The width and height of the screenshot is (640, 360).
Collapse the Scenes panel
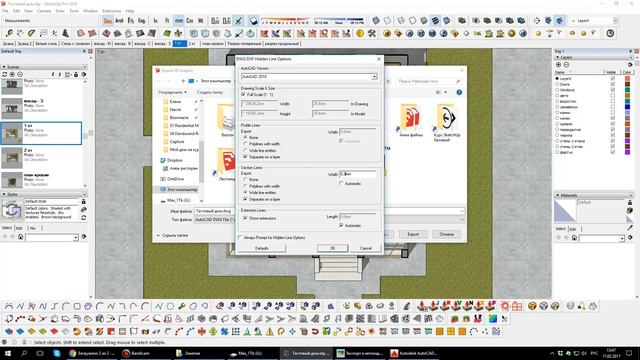point(4,67)
